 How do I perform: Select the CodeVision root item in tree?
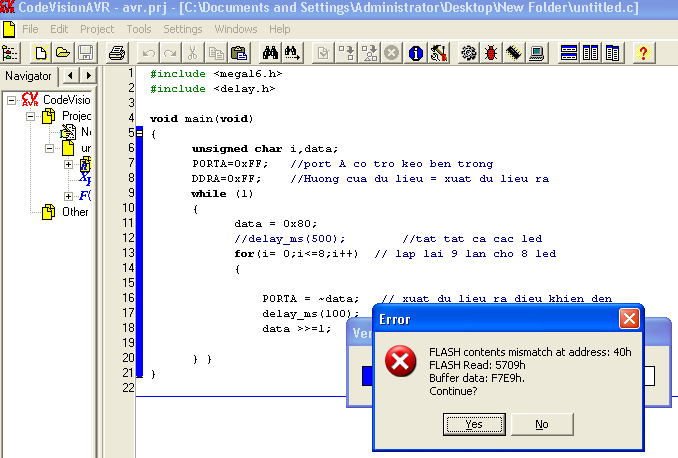coord(67,100)
